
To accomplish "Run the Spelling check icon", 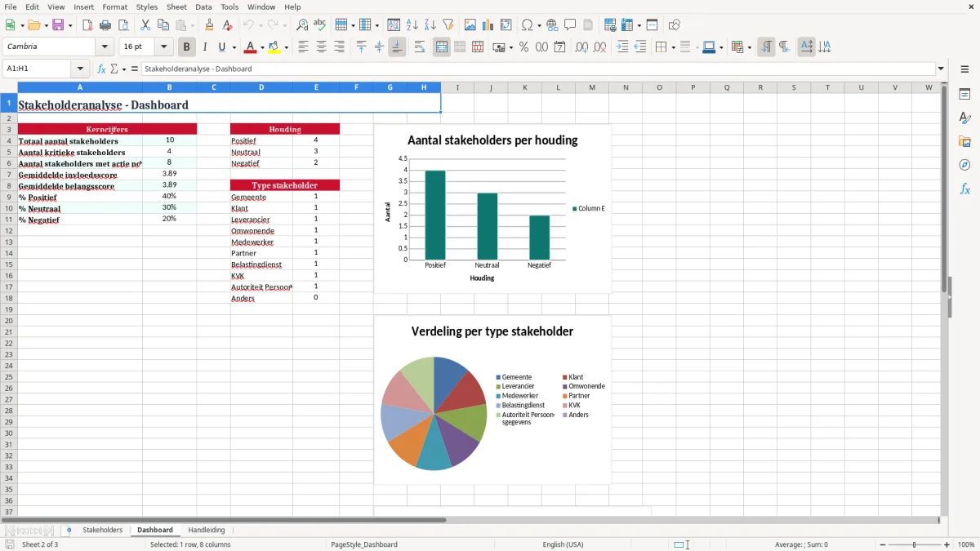I will coord(320,25).
